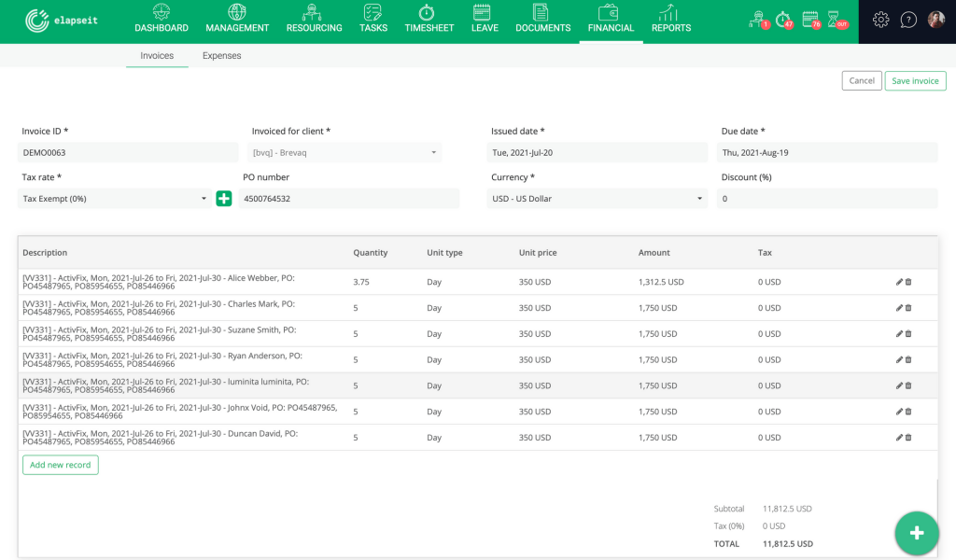956x560 pixels.
Task: Delete the Ryan Anderson record
Action: tap(908, 359)
